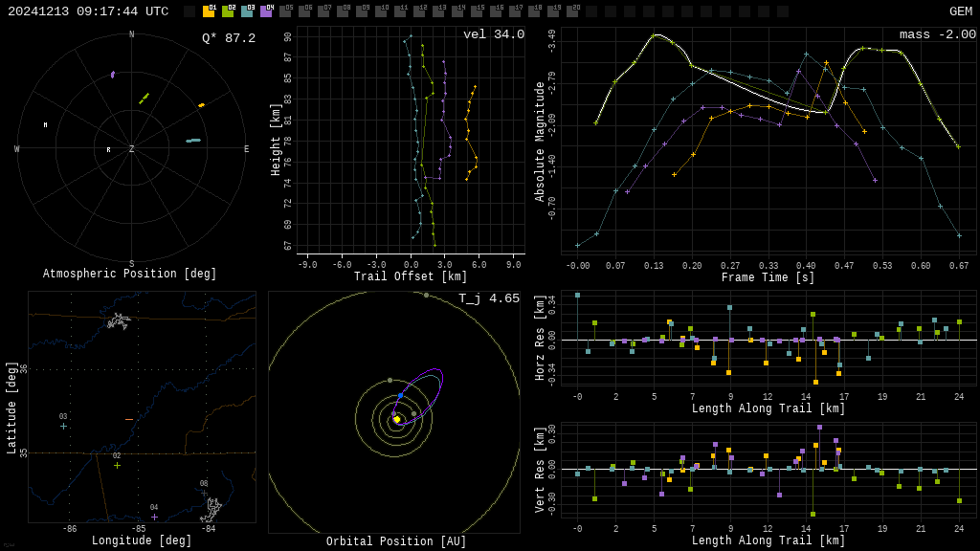Click the vel 34.0 readout
The image size is (980, 551).
(493, 34)
